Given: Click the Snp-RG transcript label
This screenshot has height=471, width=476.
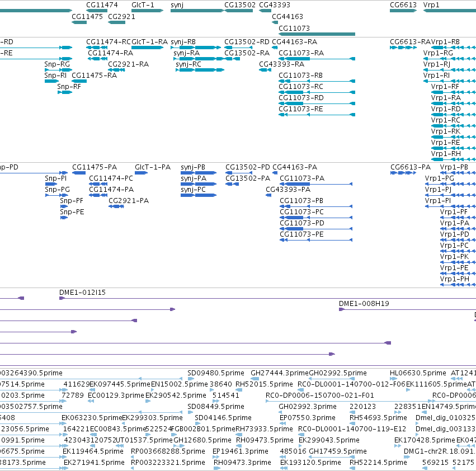Looking at the screenshot, I should [57, 64].
